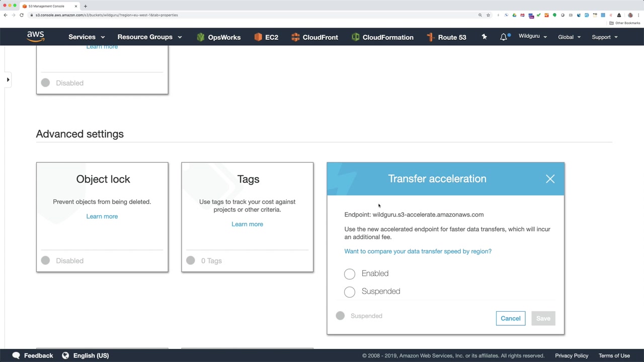Click the Advanced settings heading

(x=79, y=134)
